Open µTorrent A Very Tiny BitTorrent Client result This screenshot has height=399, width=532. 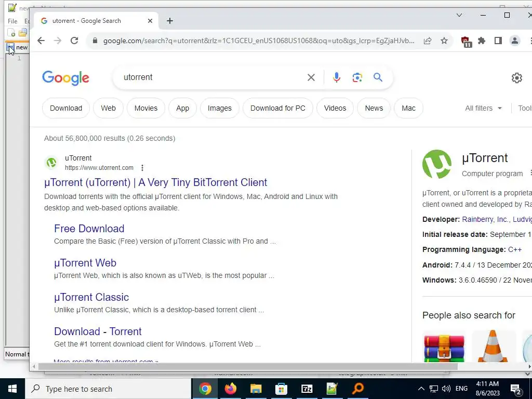coord(156,182)
